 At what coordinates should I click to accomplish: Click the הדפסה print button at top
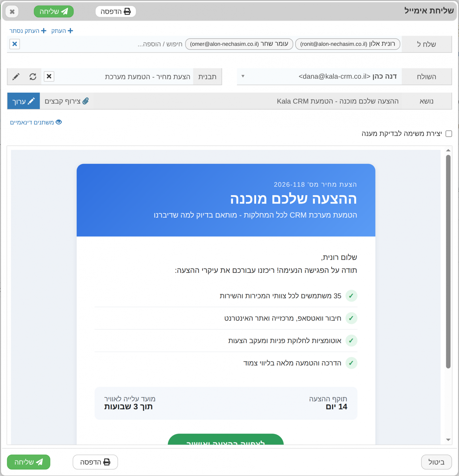pyautogui.click(x=116, y=12)
